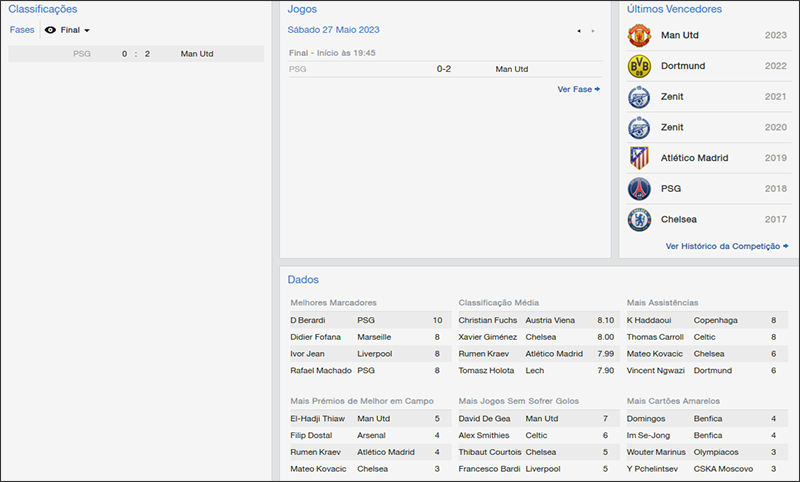Go to next match date arrow
Screen dimensions: 800x482
[x=593, y=31]
